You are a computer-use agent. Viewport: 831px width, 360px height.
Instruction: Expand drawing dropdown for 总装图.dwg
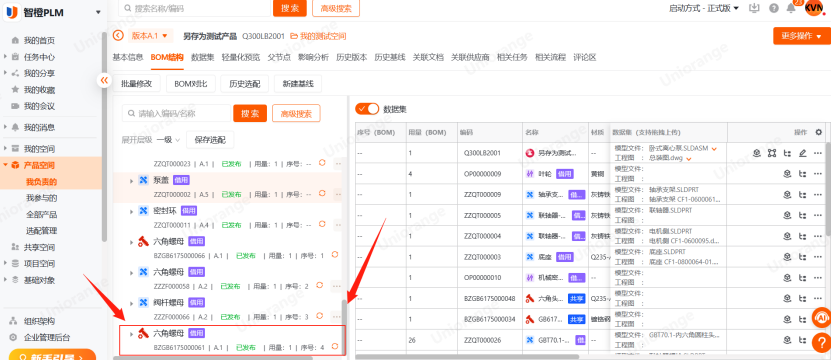click(x=689, y=159)
